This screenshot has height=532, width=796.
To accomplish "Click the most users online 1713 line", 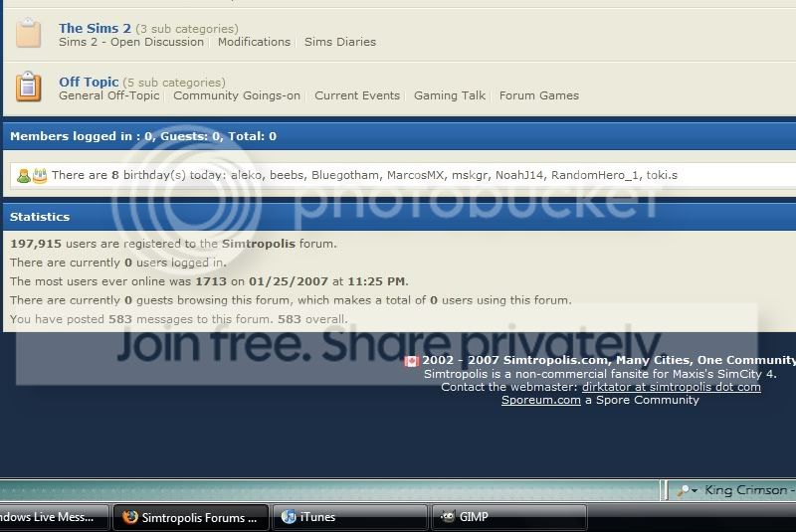I will point(209,281).
